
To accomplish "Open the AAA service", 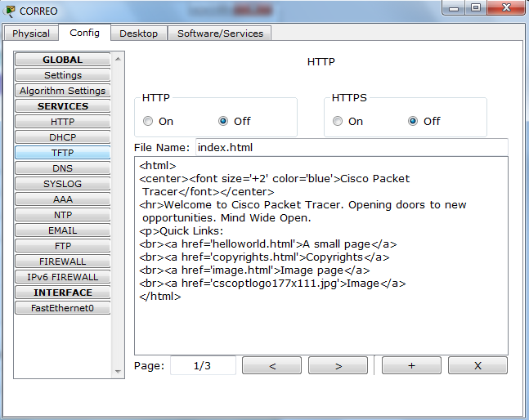I will [x=63, y=199].
